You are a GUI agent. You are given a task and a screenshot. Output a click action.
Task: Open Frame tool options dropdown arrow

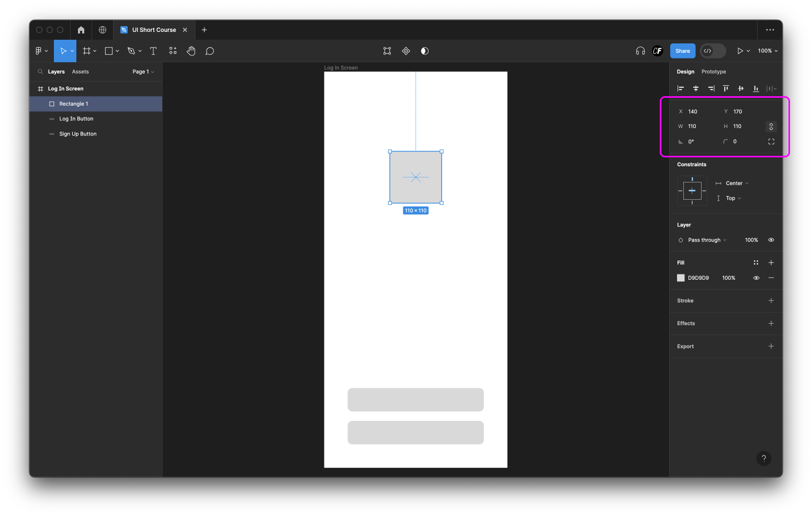click(x=95, y=51)
